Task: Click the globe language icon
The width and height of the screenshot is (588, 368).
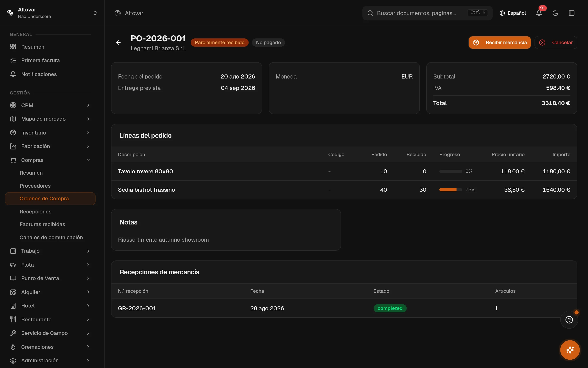Action: pos(502,13)
